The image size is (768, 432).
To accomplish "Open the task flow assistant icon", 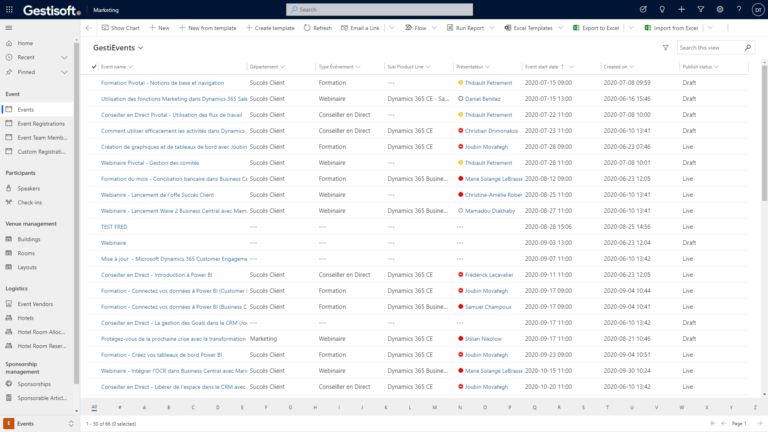I will click(643, 9).
